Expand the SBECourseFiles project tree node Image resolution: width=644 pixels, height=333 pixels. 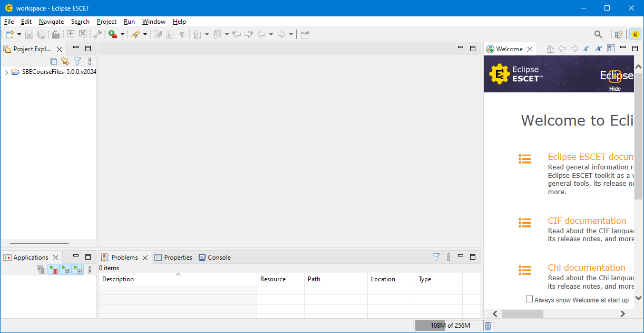tap(6, 72)
